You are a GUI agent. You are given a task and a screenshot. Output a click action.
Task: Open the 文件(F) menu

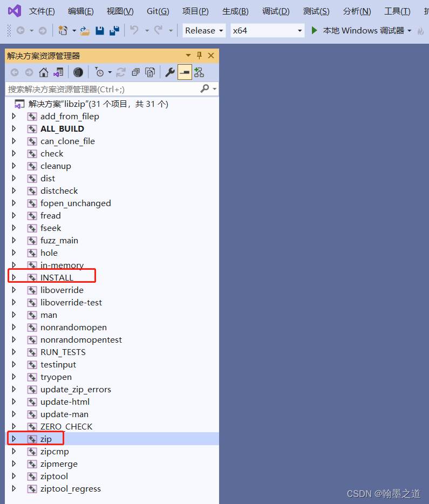(42, 11)
